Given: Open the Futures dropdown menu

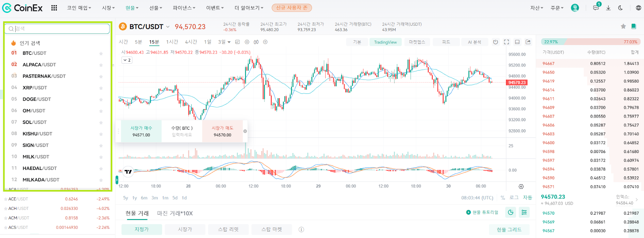Looking at the screenshot, I should click(156, 8).
